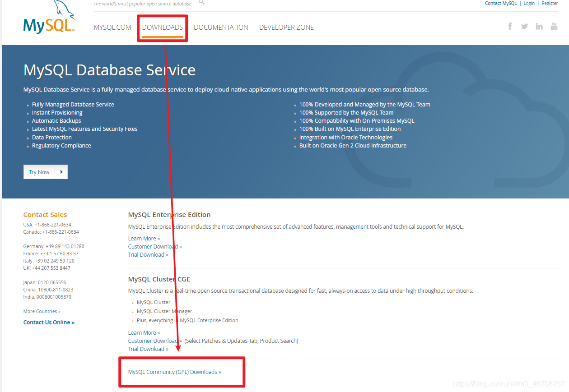The height and width of the screenshot is (392, 569).
Task: Open the DOWNLOADS tab
Action: click(x=163, y=28)
